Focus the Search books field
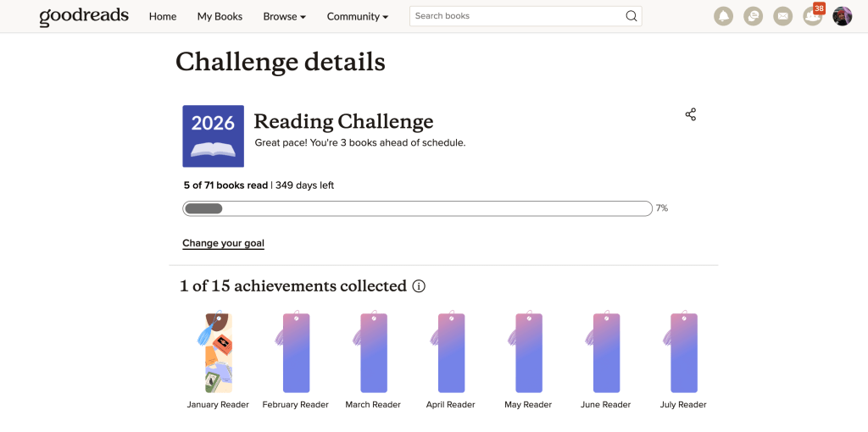This screenshot has height=432, width=868. (517, 16)
